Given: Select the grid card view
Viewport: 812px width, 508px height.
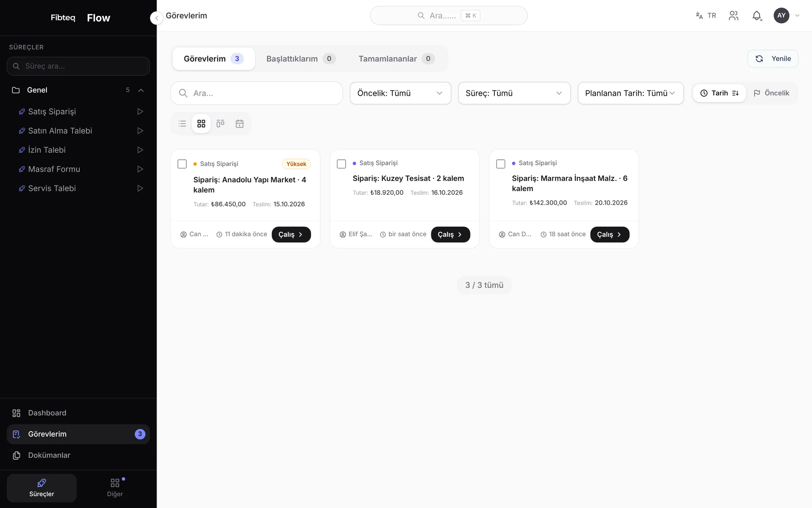Looking at the screenshot, I should (201, 124).
